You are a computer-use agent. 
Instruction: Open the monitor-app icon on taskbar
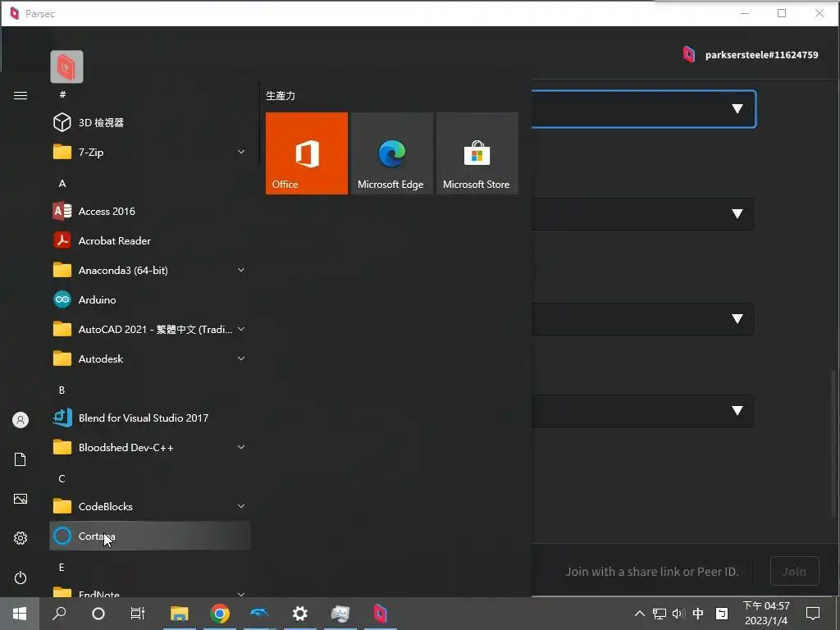coord(340,614)
